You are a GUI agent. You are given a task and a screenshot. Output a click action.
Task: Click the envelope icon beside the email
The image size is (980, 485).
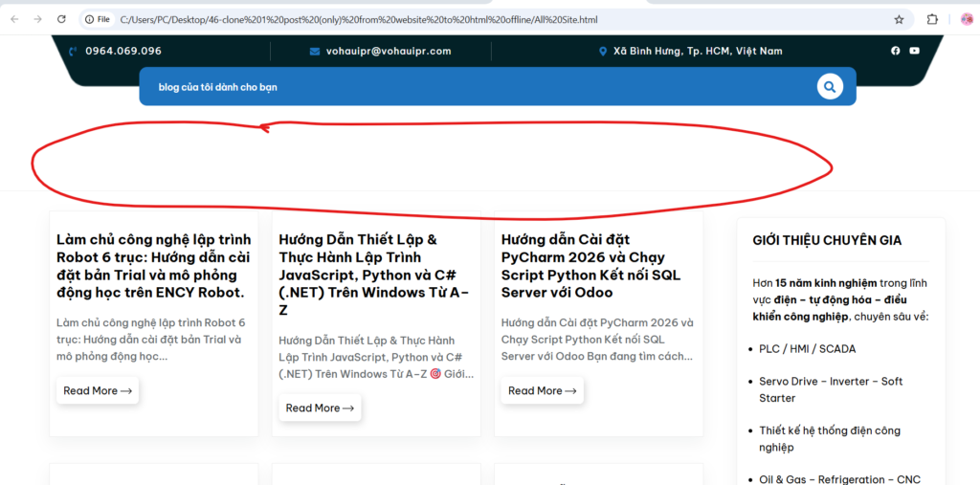[x=315, y=52]
